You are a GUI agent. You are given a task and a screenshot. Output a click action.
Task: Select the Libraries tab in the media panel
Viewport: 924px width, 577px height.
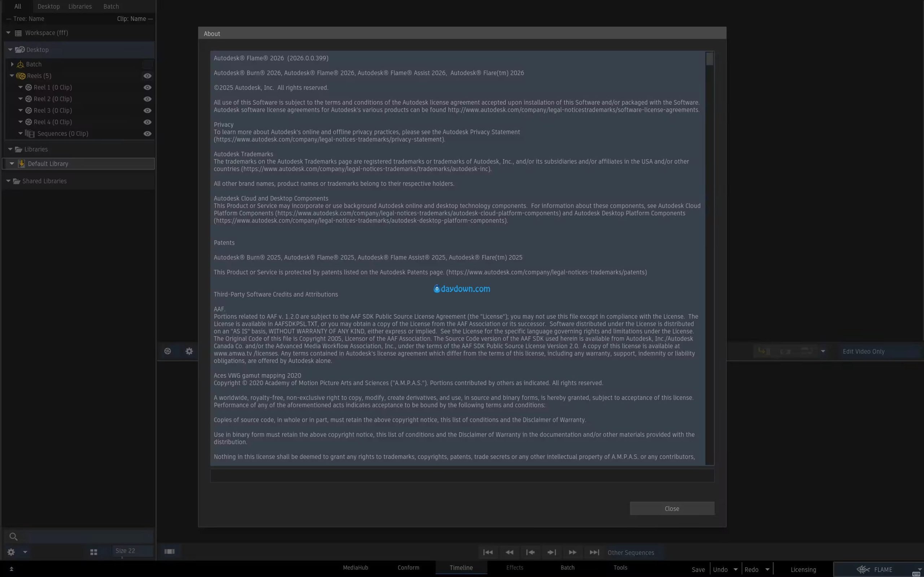coord(80,6)
